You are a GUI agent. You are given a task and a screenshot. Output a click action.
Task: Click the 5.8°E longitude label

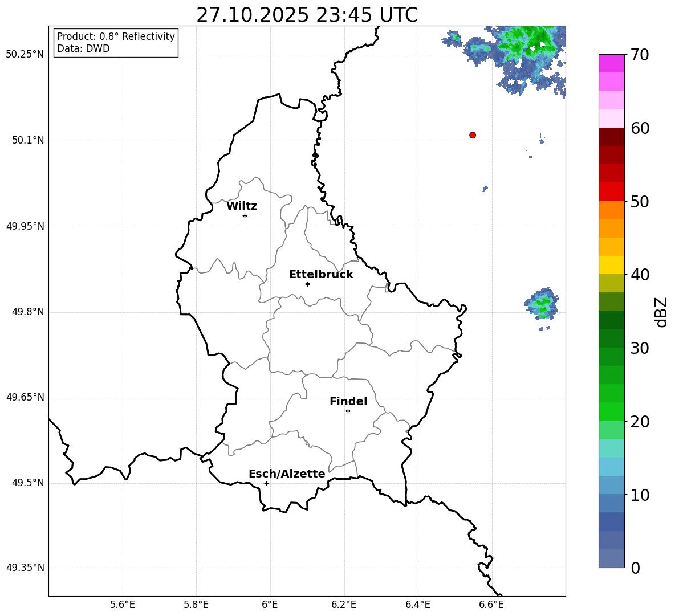(x=196, y=605)
